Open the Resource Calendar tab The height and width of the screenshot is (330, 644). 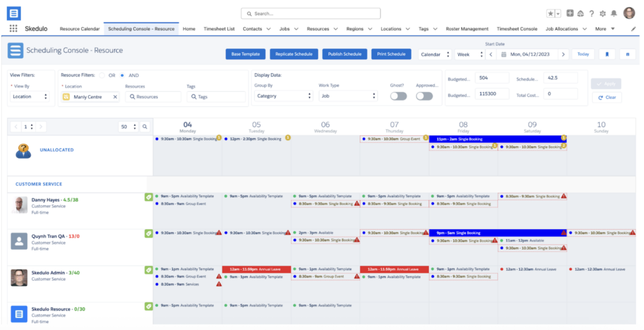pos(80,29)
